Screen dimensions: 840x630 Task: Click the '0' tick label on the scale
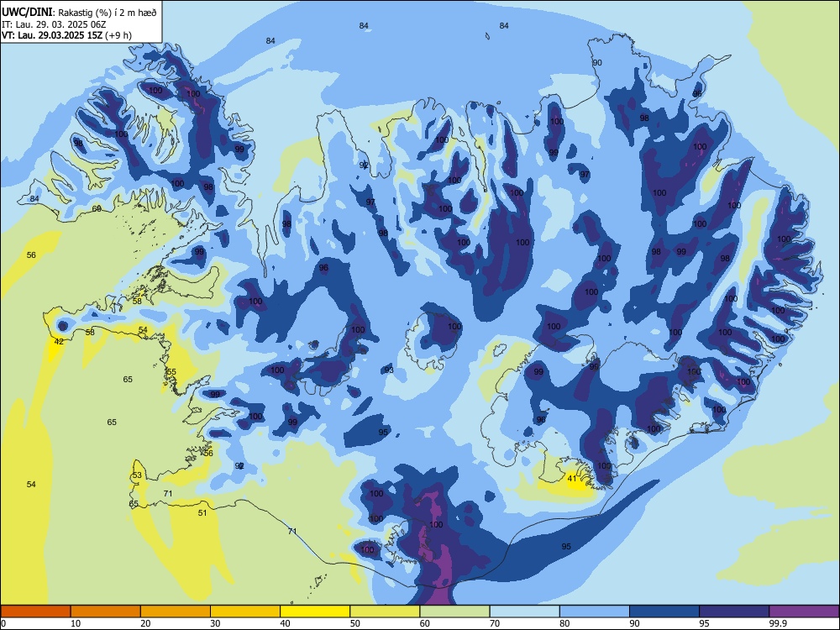(x=3, y=623)
